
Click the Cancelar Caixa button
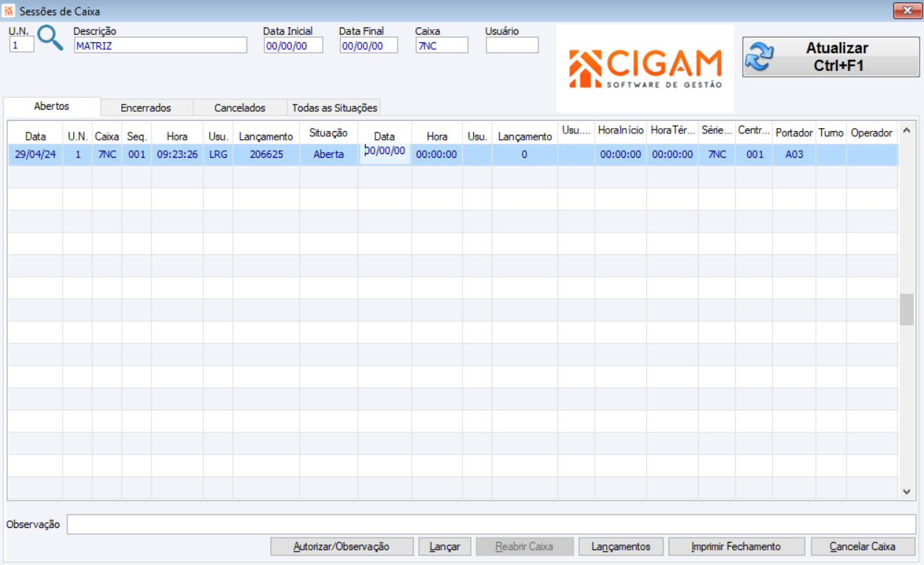coord(863,546)
